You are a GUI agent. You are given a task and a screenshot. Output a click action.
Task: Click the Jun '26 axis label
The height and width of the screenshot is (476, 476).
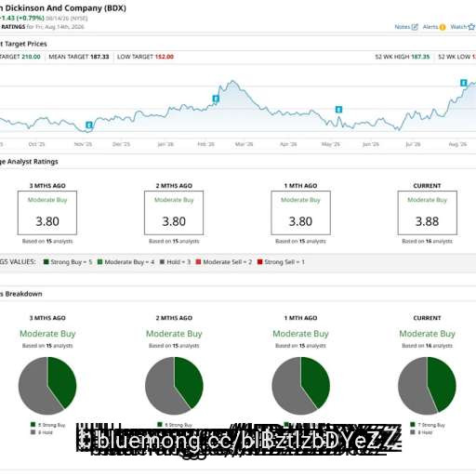[371, 144]
